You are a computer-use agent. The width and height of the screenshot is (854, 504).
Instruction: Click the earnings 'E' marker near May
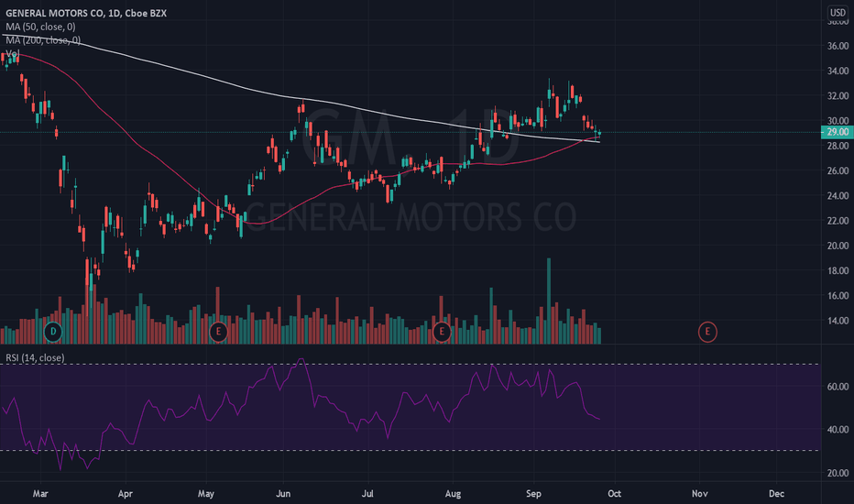(218, 332)
